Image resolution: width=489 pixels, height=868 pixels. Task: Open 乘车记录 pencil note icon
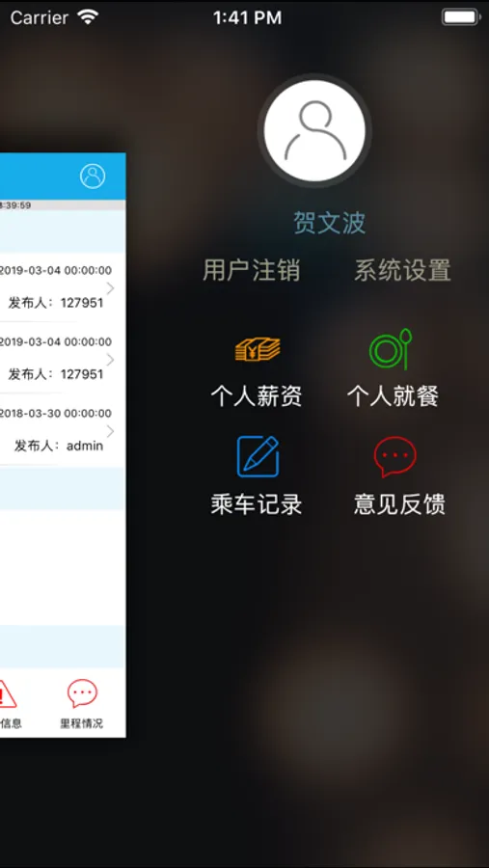click(x=258, y=457)
